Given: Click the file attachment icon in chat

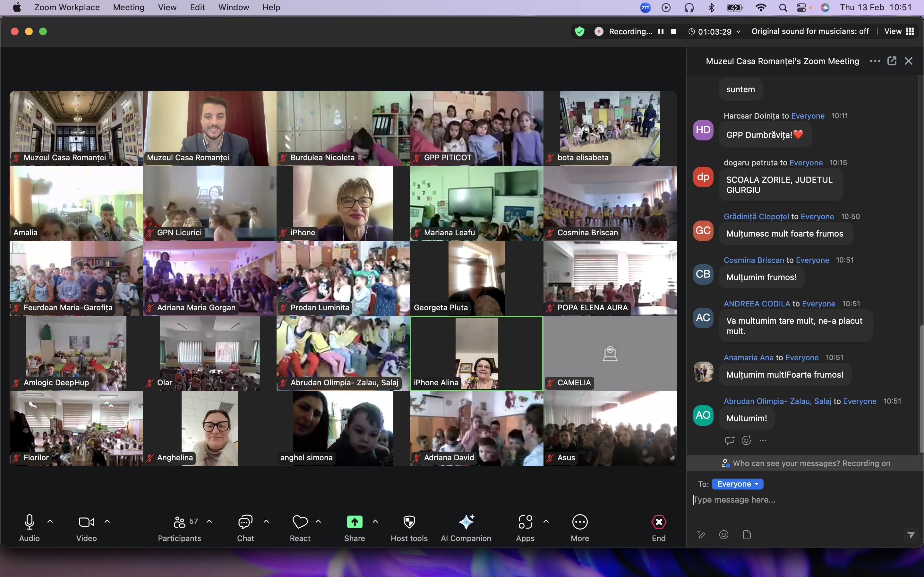Looking at the screenshot, I should [x=747, y=535].
